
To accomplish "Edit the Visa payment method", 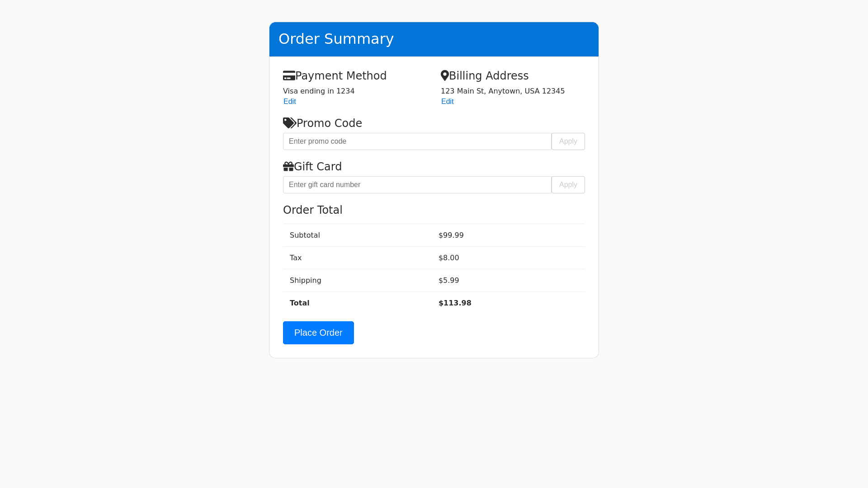I will click(x=290, y=102).
